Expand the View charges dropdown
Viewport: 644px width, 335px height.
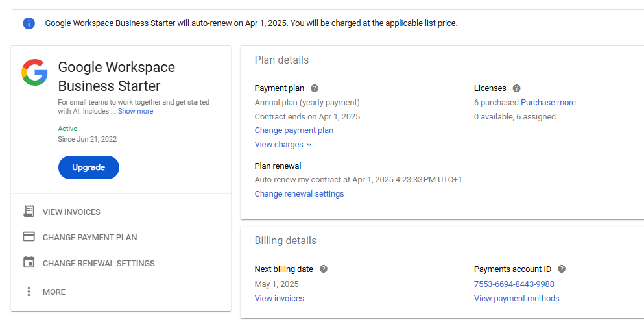(x=283, y=145)
